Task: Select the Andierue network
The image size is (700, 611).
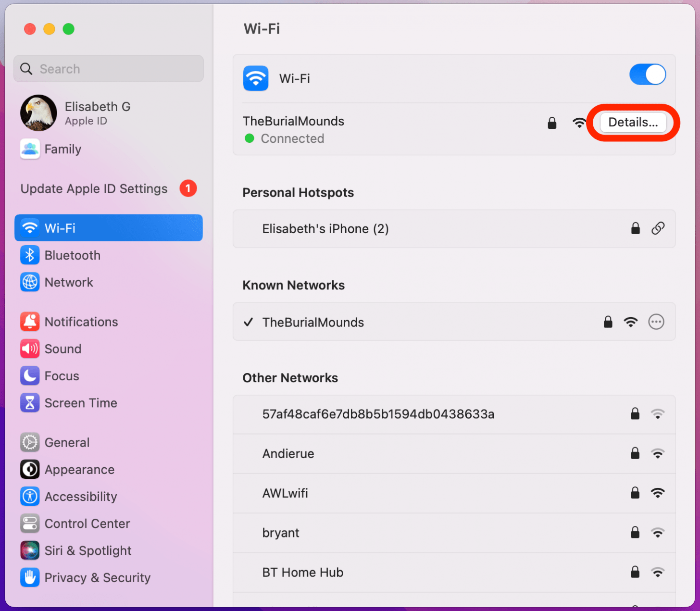Action: (x=454, y=454)
